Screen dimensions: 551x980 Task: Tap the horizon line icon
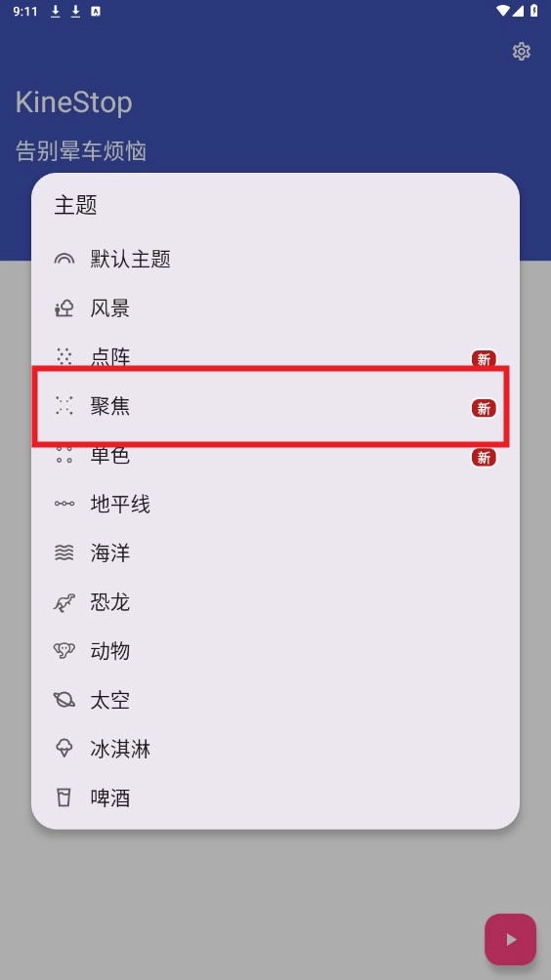click(64, 504)
